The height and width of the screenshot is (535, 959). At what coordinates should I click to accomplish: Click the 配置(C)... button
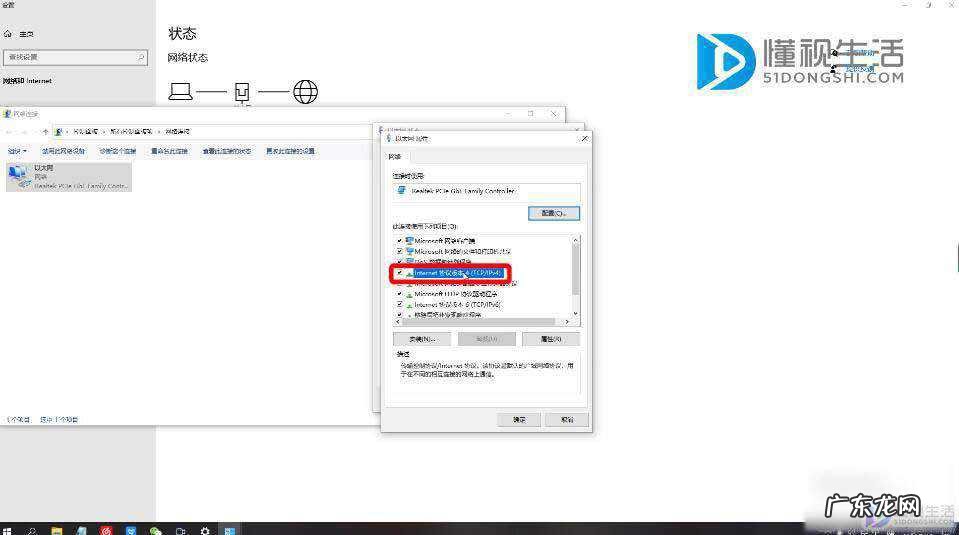click(x=554, y=213)
